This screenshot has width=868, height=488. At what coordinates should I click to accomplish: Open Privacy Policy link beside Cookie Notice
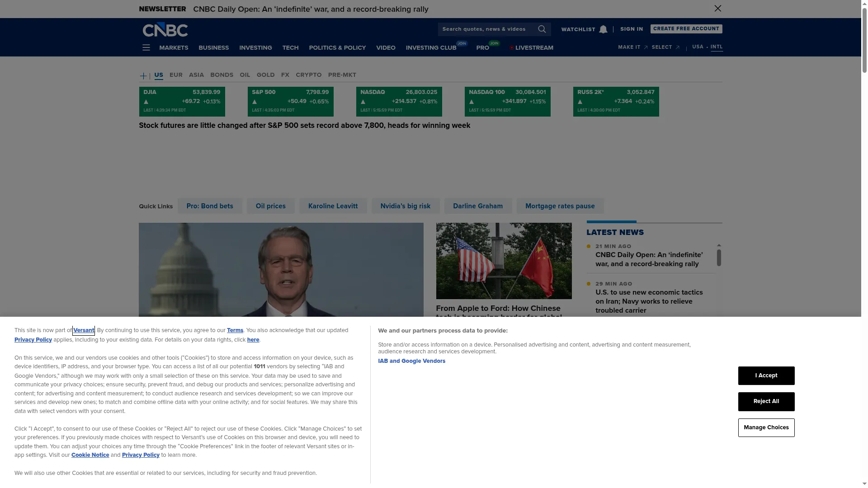(x=141, y=455)
